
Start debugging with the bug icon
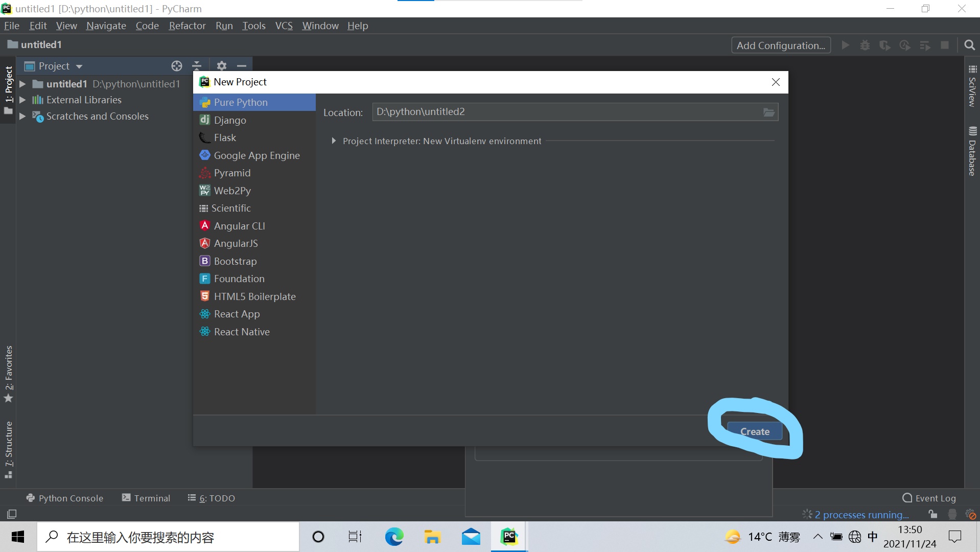(865, 45)
